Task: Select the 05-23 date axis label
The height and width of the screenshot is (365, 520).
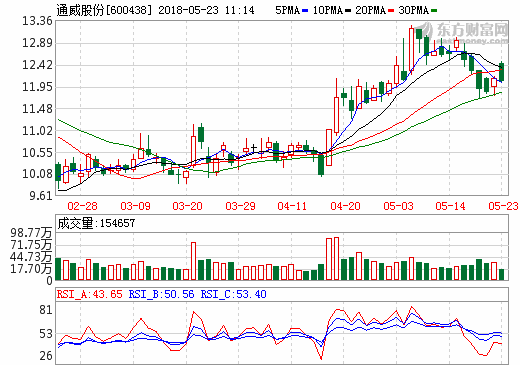Action: click(x=503, y=206)
